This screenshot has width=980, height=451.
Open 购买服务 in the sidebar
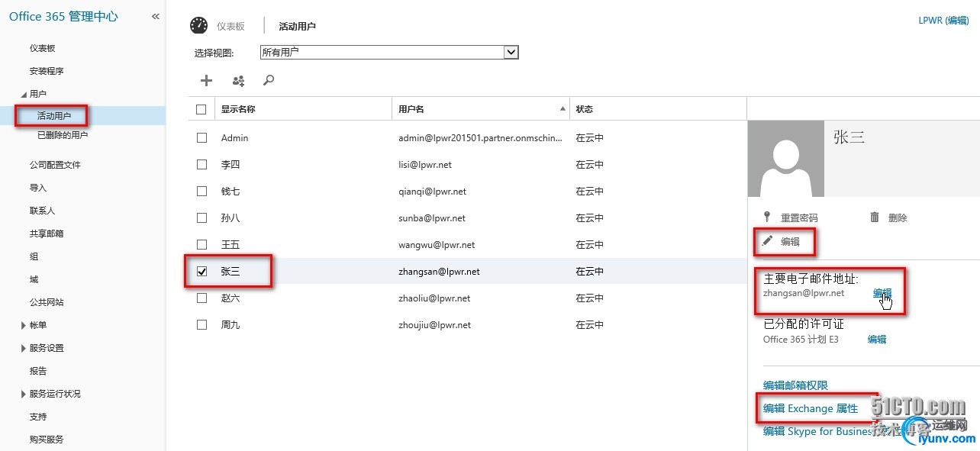pos(47,440)
